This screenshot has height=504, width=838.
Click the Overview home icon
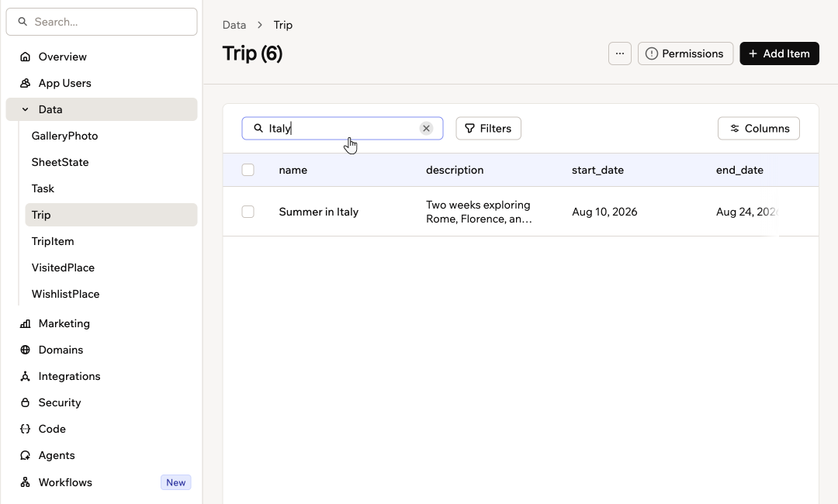coord(25,57)
